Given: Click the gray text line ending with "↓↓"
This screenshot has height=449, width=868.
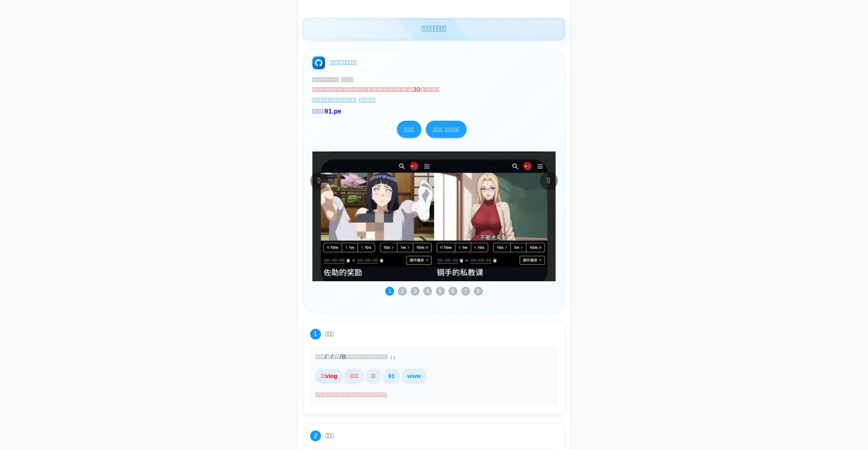Looking at the screenshot, I should (355, 357).
